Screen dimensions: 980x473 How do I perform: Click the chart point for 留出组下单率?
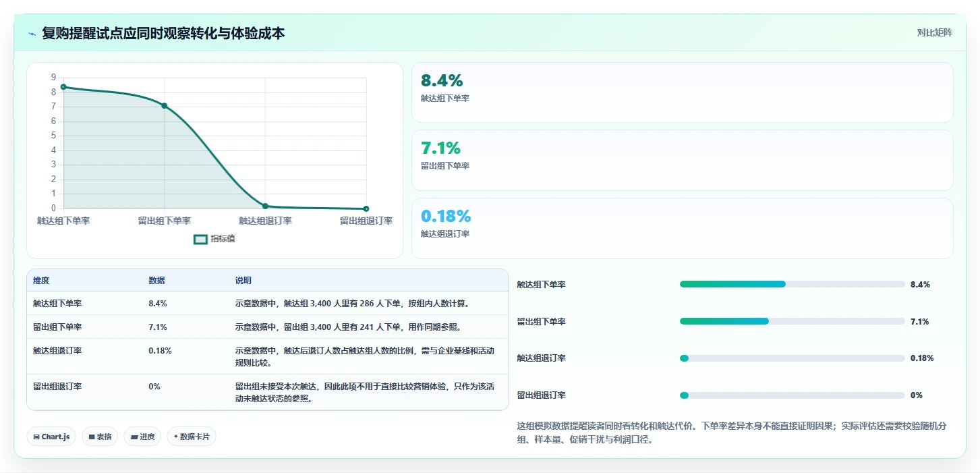pos(164,106)
